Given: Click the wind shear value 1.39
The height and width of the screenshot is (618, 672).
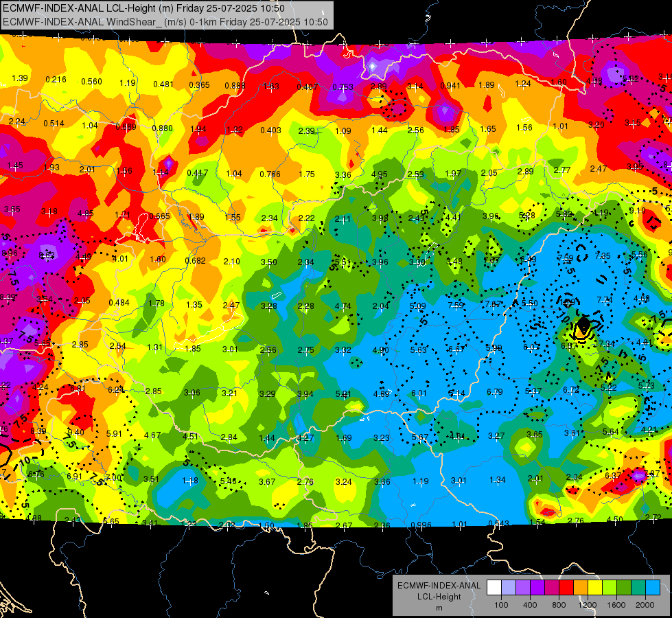Looking at the screenshot, I should (x=20, y=78).
